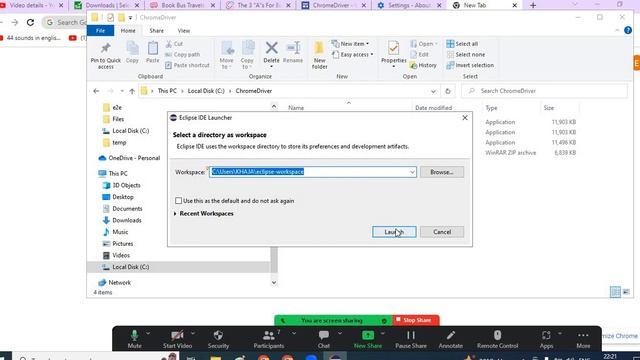This screenshot has width=640, height=360.
Task: Click the Launch button in Eclipse launcher
Action: (x=394, y=232)
